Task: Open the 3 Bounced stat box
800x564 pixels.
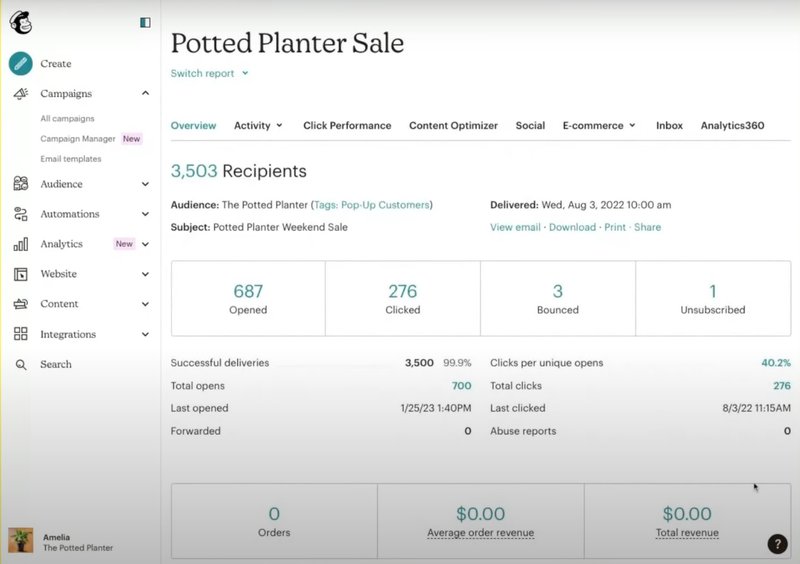Action: coord(558,299)
